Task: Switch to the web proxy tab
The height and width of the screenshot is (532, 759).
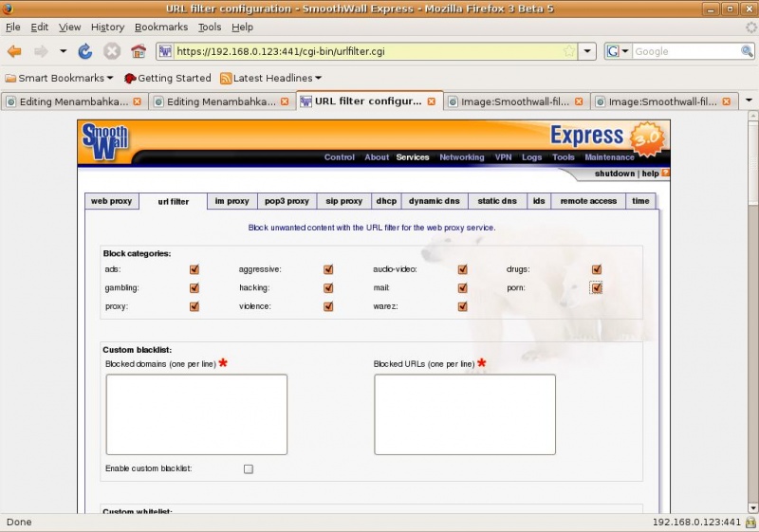Action: pos(111,201)
